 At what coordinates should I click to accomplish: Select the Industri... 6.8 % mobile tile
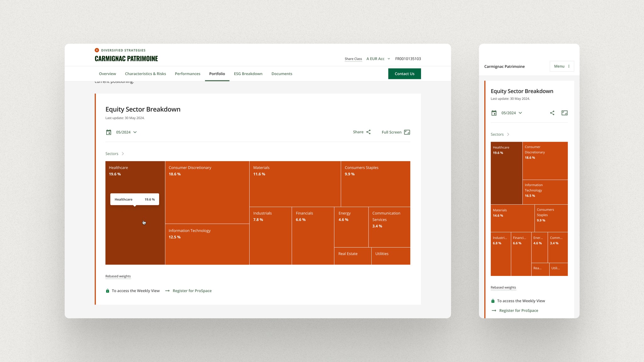[x=501, y=254]
